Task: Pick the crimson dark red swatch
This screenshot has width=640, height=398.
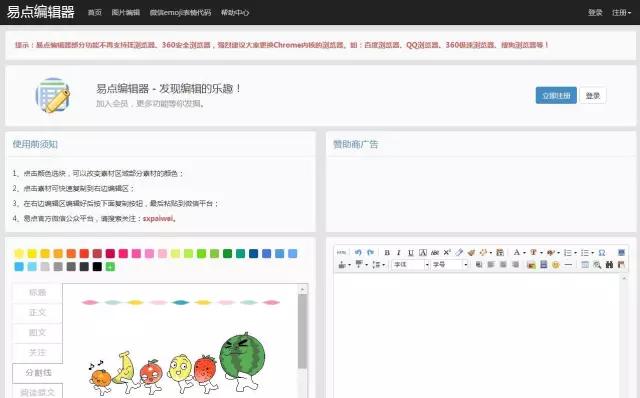Action: tap(110, 253)
